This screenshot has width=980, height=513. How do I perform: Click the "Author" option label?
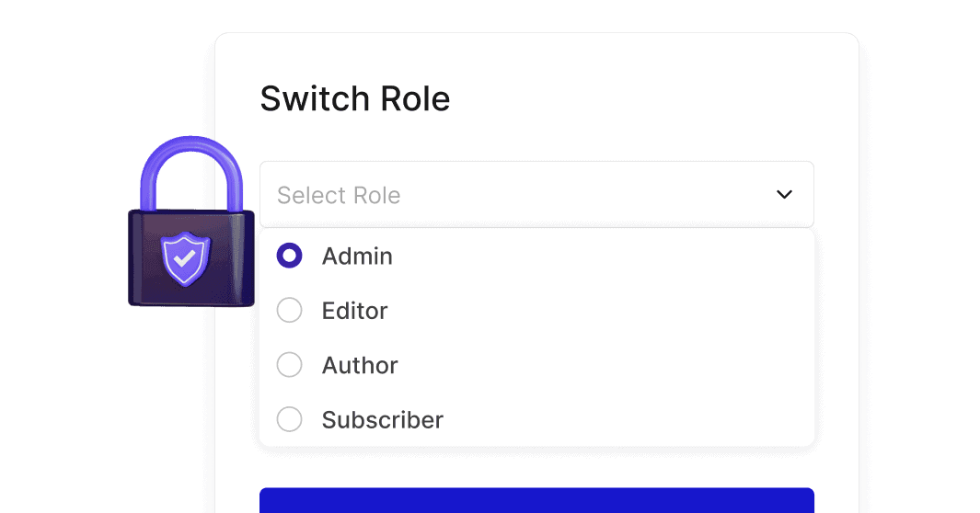tap(360, 365)
